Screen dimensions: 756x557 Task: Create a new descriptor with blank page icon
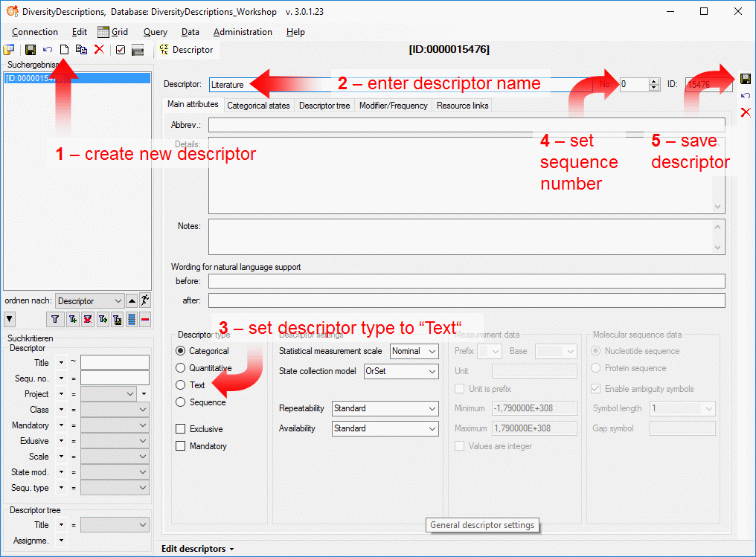pos(64,50)
